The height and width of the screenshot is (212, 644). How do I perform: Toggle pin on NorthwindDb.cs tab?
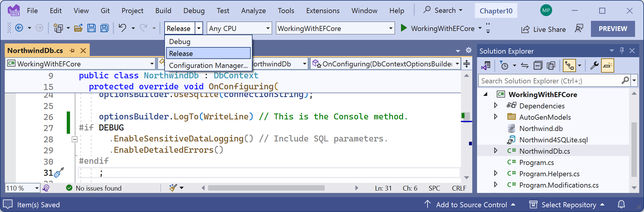[x=72, y=51]
